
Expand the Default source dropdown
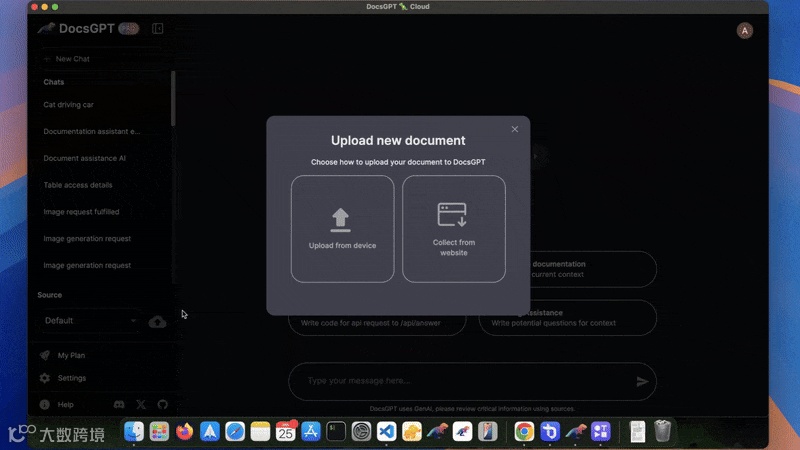90,321
